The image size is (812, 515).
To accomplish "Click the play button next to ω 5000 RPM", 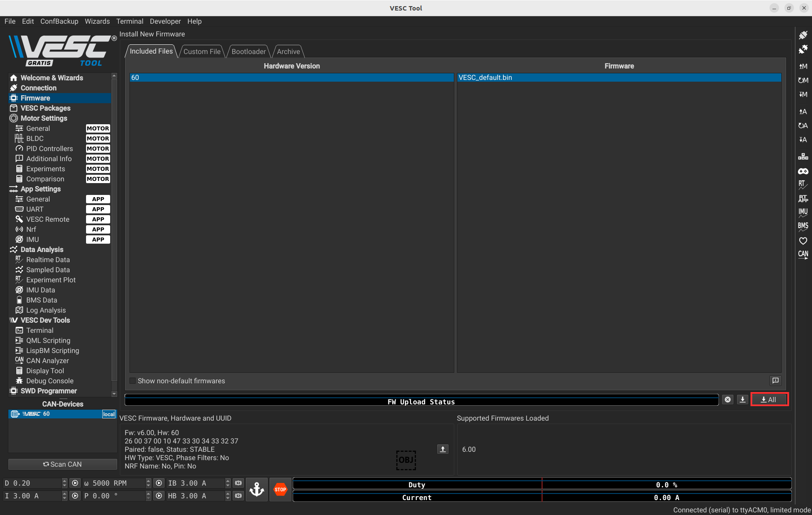I will (159, 483).
